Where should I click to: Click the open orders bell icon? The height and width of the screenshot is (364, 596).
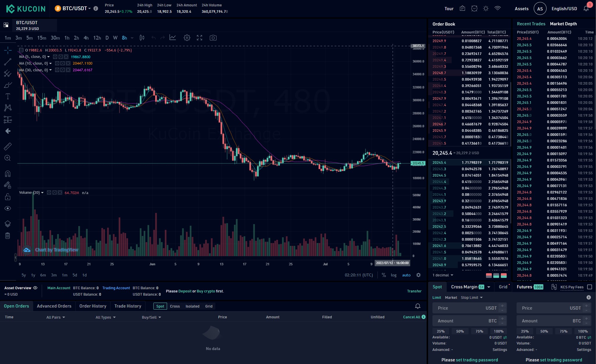[x=418, y=306]
